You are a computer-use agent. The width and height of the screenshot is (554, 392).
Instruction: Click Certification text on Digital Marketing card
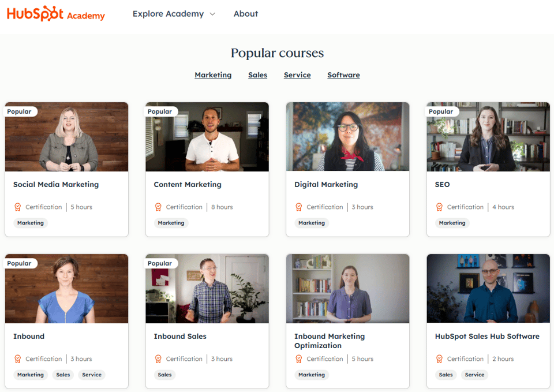[325, 207]
